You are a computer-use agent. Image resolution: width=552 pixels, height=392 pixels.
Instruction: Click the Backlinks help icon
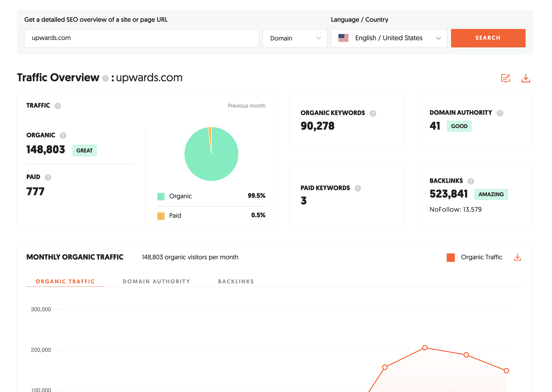pyautogui.click(x=471, y=181)
